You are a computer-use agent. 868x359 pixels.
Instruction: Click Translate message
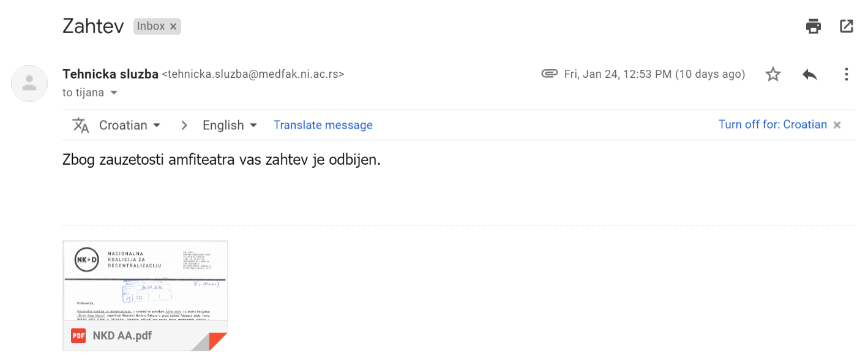pos(323,124)
